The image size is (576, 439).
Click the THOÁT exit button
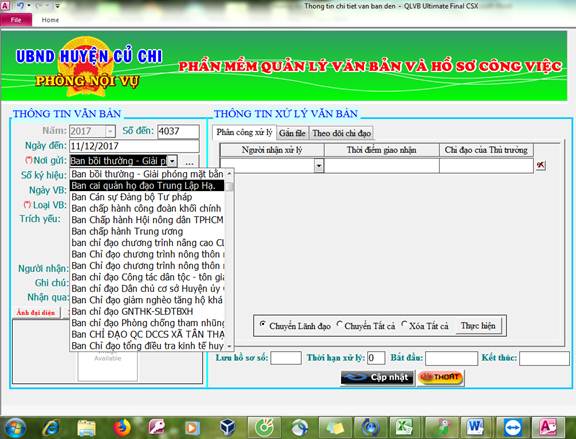pos(440,378)
